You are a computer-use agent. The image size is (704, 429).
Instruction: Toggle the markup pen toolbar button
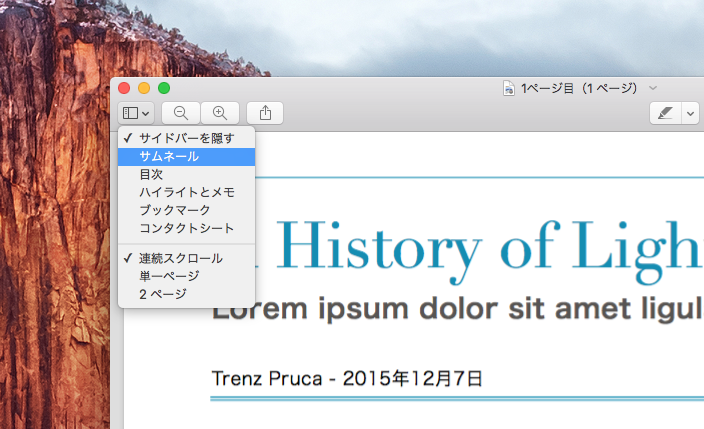(x=665, y=113)
